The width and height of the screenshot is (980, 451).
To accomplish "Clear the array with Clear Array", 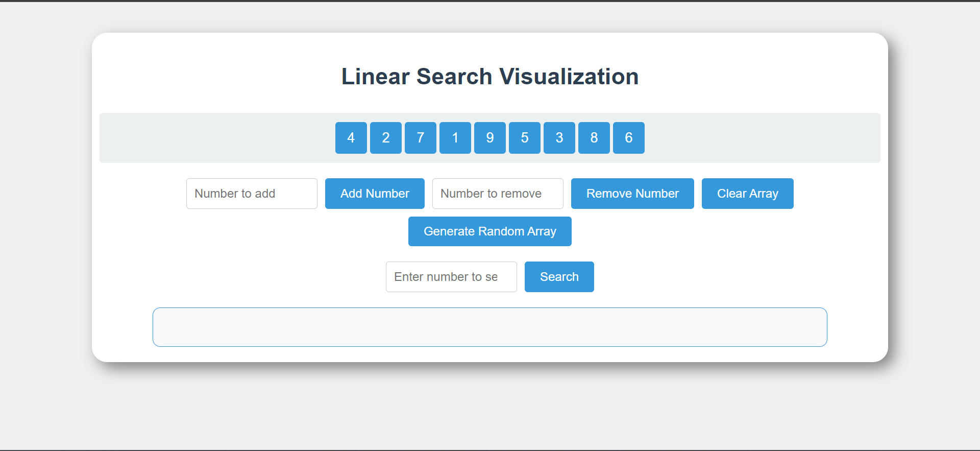I will coord(747,194).
